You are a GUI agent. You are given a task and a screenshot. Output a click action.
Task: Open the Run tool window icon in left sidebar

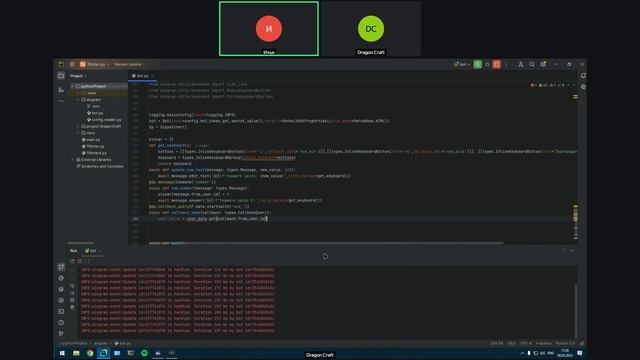(61, 267)
